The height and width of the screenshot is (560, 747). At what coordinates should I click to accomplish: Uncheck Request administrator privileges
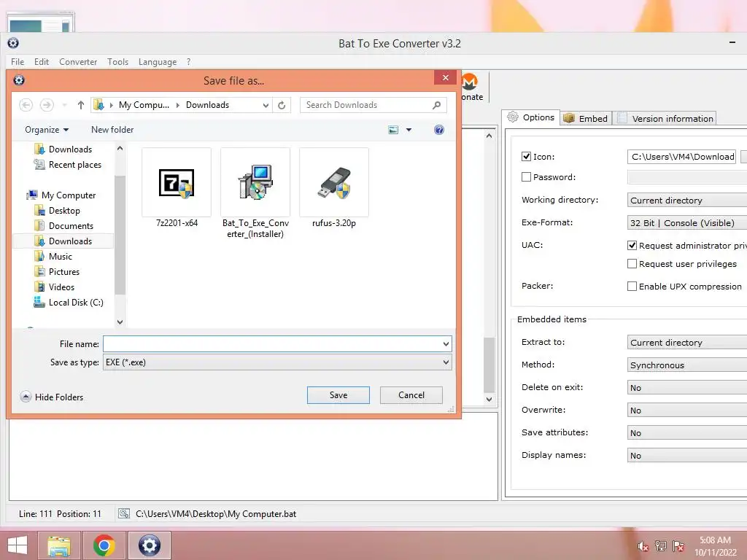632,246
